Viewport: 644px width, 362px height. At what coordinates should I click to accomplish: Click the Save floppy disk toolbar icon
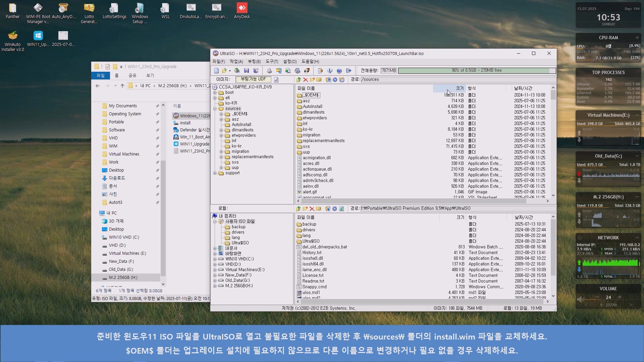click(x=247, y=71)
